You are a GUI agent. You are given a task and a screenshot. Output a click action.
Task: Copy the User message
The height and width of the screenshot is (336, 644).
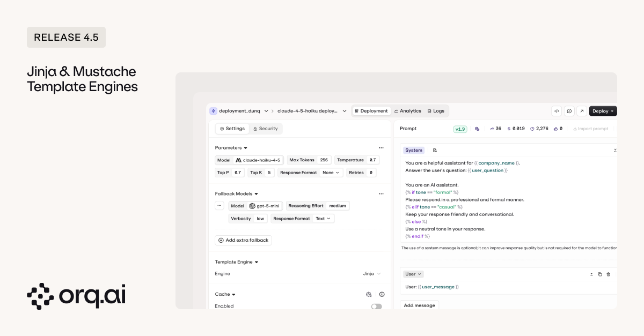coord(600,274)
